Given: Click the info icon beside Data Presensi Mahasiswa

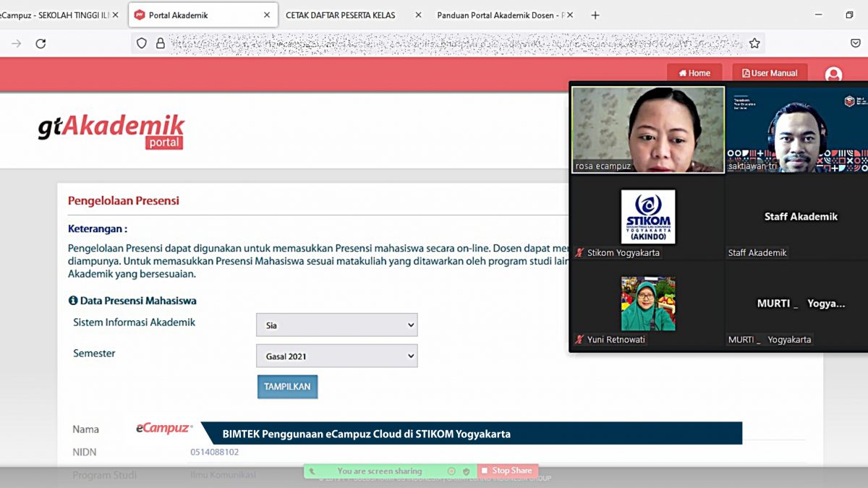Looking at the screenshot, I should tap(72, 300).
